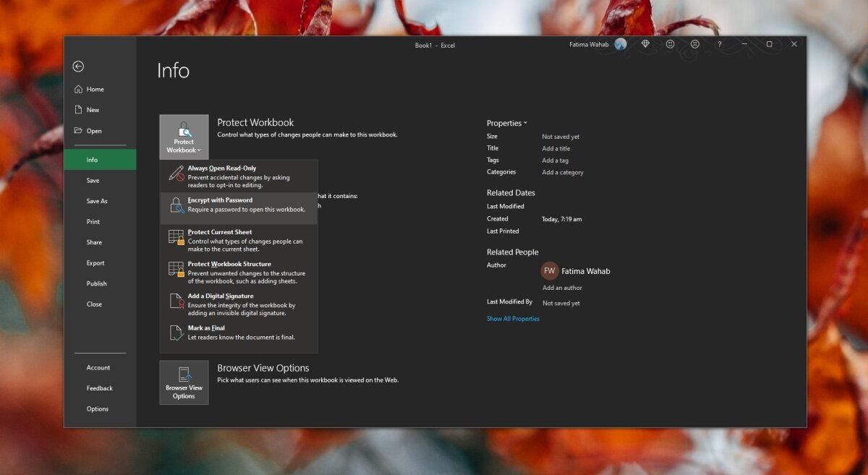
Task: Click the Encrypt with Password lock icon
Action: tap(176, 206)
